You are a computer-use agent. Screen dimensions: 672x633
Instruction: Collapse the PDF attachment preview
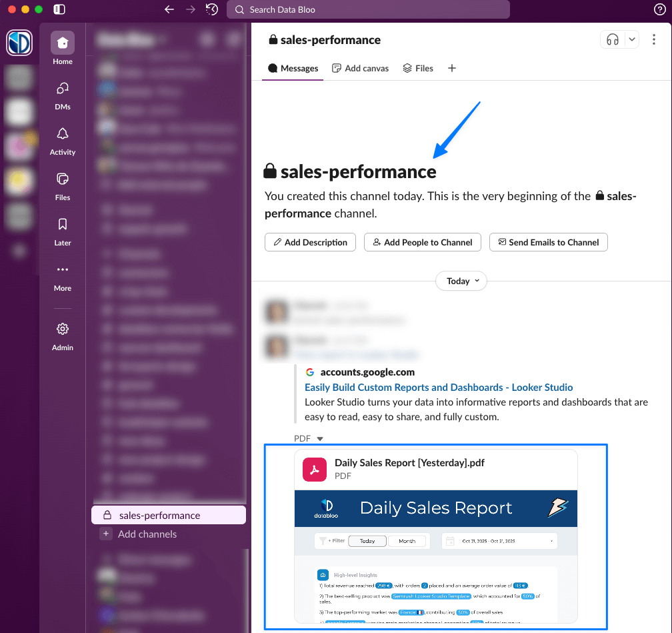320,439
